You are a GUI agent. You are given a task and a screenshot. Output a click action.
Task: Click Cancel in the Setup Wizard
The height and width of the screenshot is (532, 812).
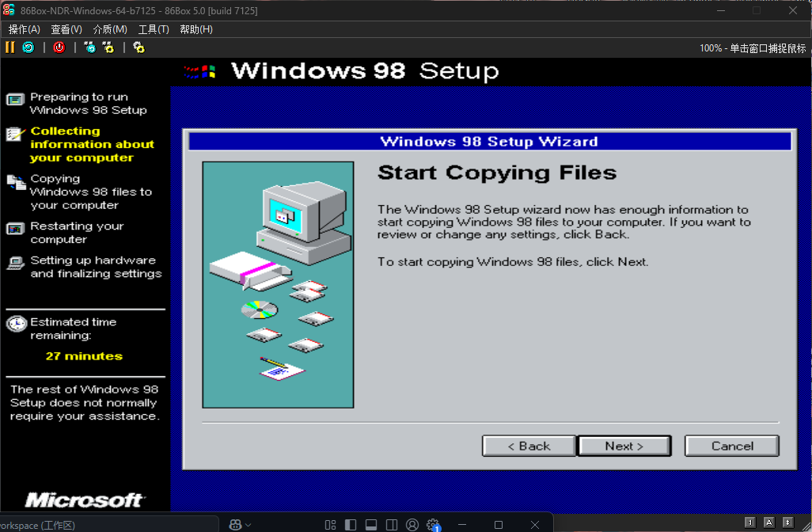[732, 446]
